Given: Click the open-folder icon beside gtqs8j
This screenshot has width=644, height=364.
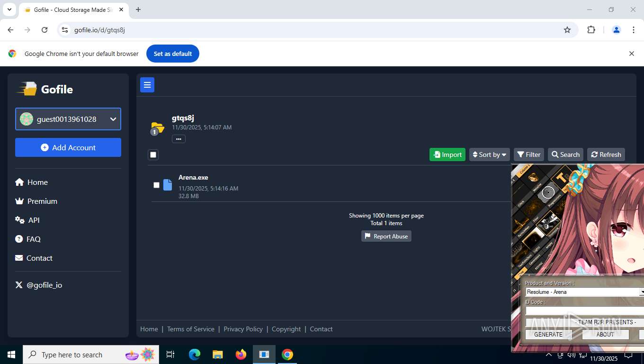Looking at the screenshot, I should 157,127.
